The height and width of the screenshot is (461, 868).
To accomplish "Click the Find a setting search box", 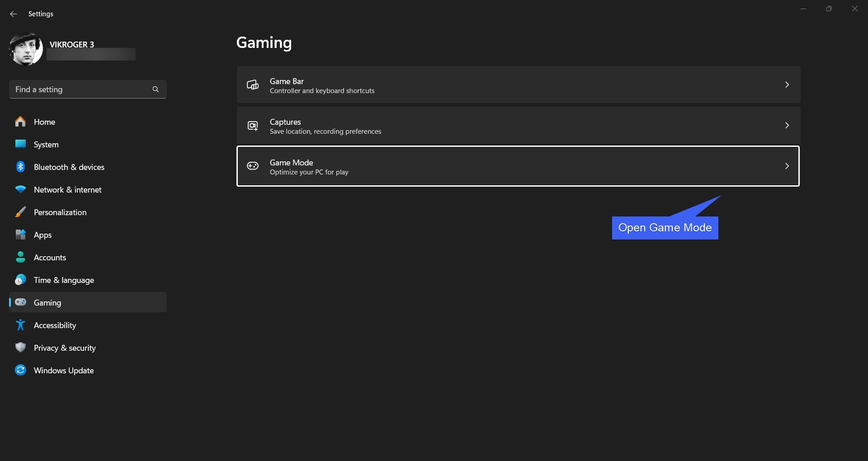I will click(88, 89).
